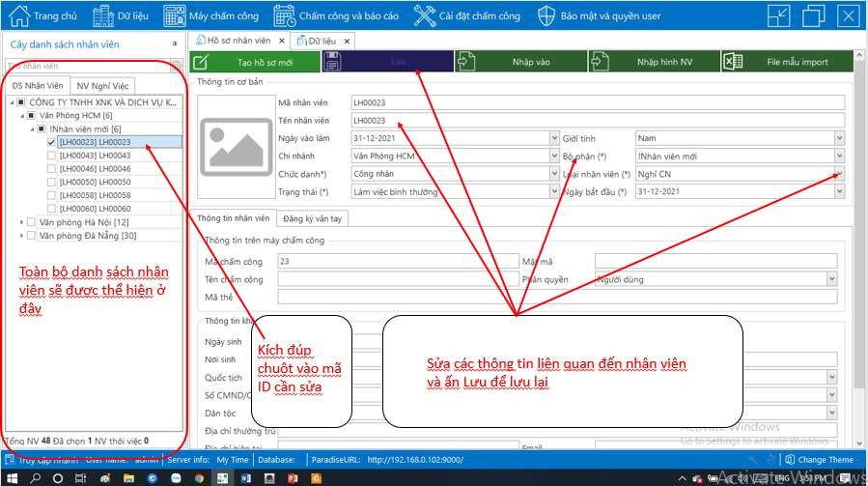Viewport: 868px width, 486px height.
Task: Uncheck the LH00023 employee checkbox
Action: tap(51, 142)
